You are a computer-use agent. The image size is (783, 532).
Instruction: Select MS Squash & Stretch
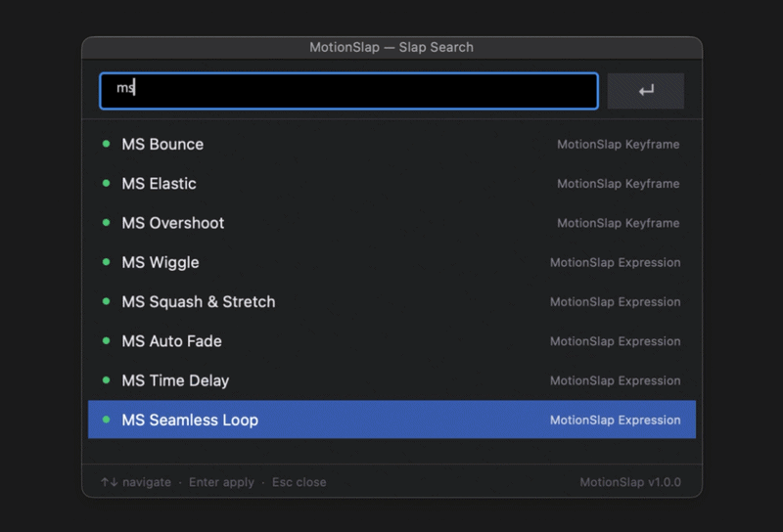click(x=392, y=302)
